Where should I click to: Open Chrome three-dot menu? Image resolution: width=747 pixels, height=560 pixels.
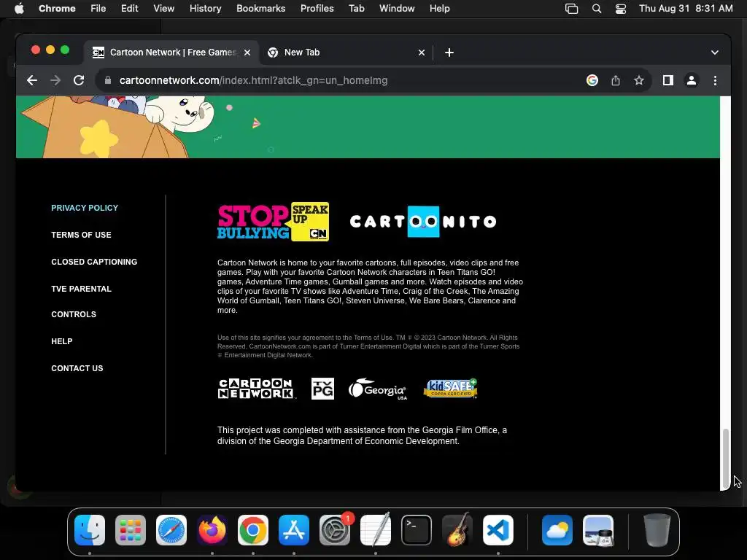715,80
